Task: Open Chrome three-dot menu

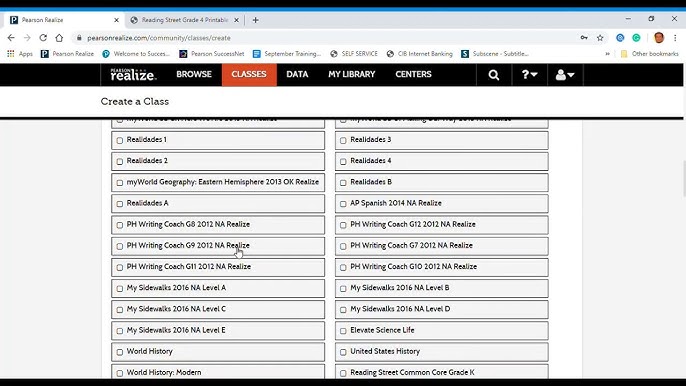Action: tap(675, 38)
